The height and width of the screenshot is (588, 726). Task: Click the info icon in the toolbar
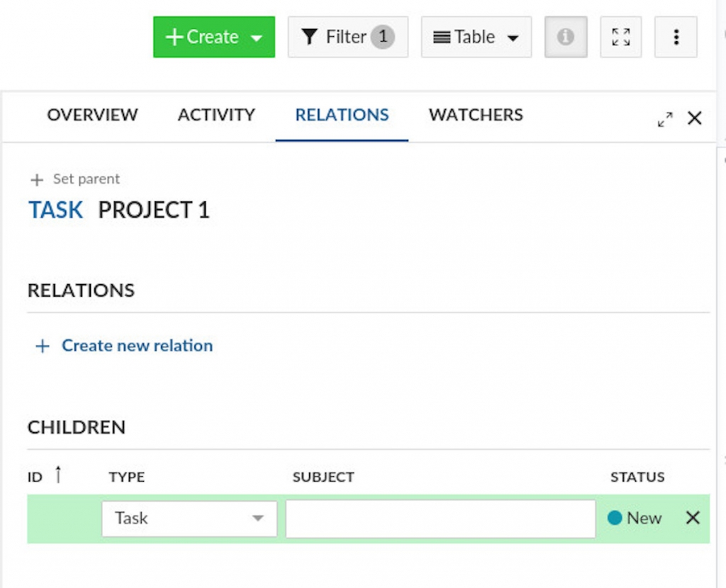pos(565,37)
